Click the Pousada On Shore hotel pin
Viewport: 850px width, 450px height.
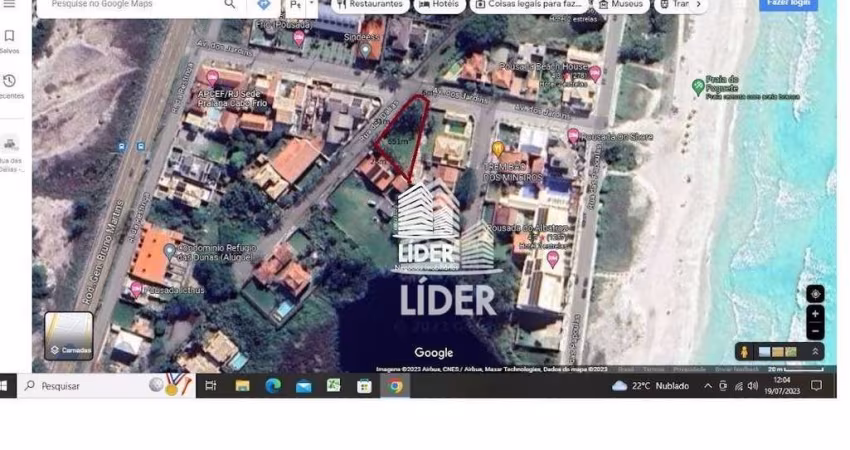573,136
